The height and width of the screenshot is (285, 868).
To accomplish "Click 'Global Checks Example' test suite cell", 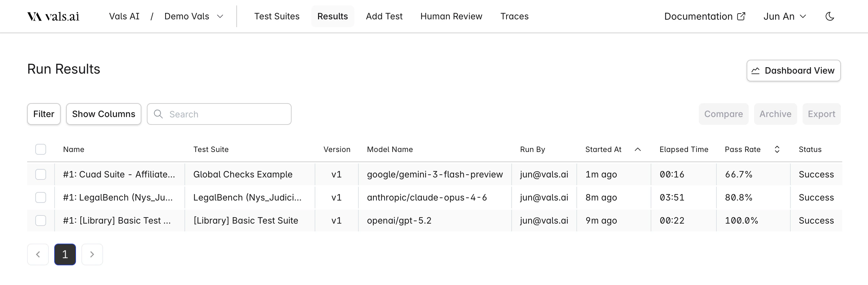I will click(x=243, y=174).
